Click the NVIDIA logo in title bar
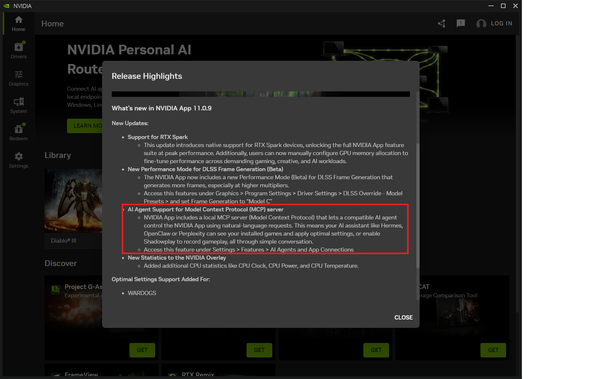The image size is (606, 379). pyautogui.click(x=6, y=6)
